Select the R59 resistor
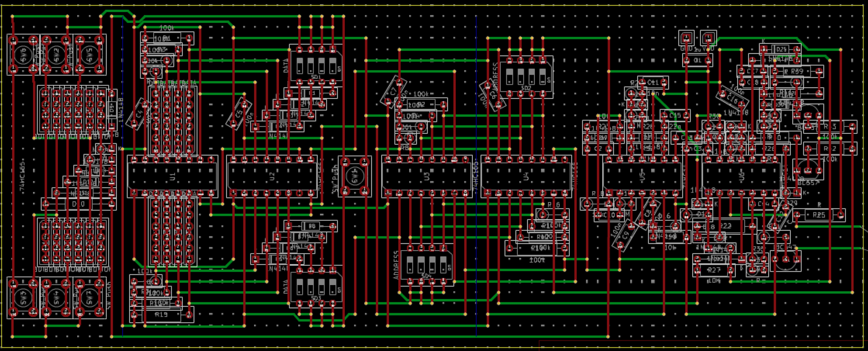This screenshot has height=351, width=868. pos(797,71)
